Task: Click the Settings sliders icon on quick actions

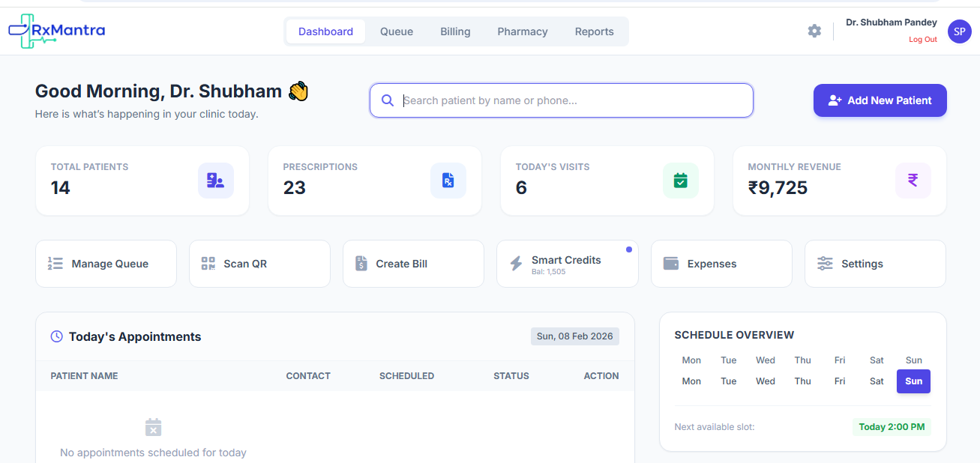Action: (825, 263)
